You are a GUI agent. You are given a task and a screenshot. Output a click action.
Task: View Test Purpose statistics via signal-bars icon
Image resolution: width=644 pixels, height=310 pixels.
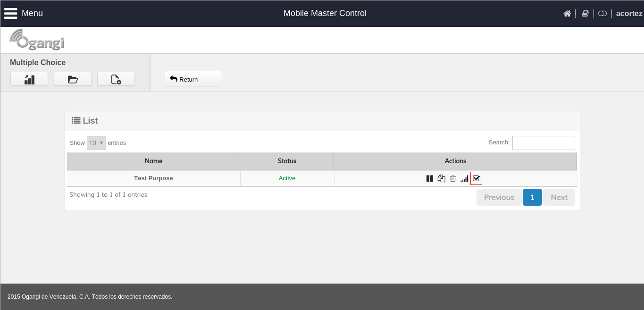(x=464, y=178)
